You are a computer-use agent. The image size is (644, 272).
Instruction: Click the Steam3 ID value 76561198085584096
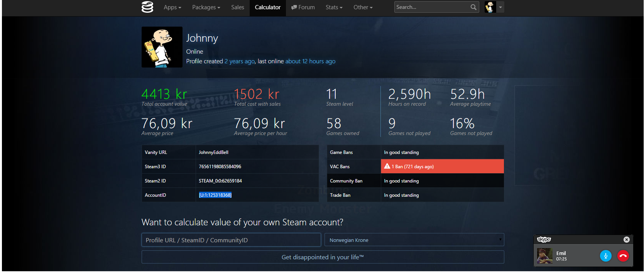pos(220,167)
